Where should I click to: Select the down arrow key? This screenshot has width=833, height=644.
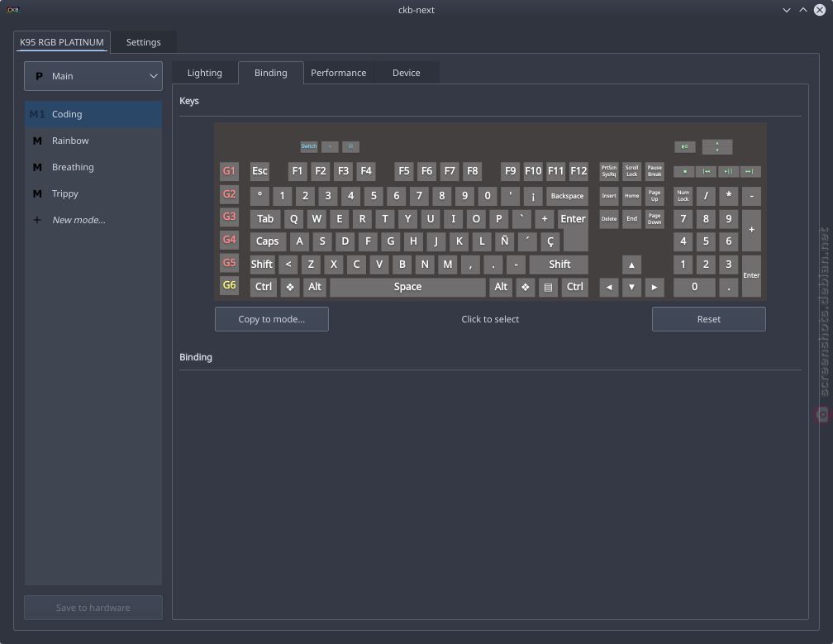point(631,287)
